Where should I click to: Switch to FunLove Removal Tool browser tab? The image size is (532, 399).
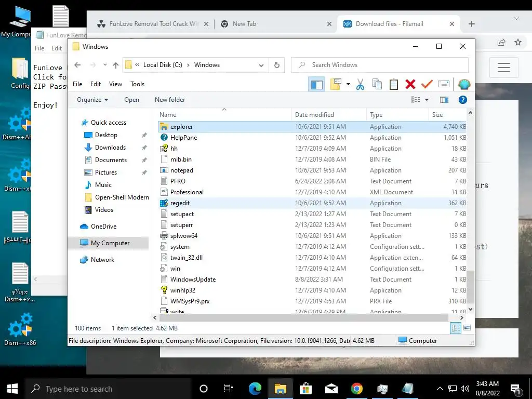pos(152,24)
